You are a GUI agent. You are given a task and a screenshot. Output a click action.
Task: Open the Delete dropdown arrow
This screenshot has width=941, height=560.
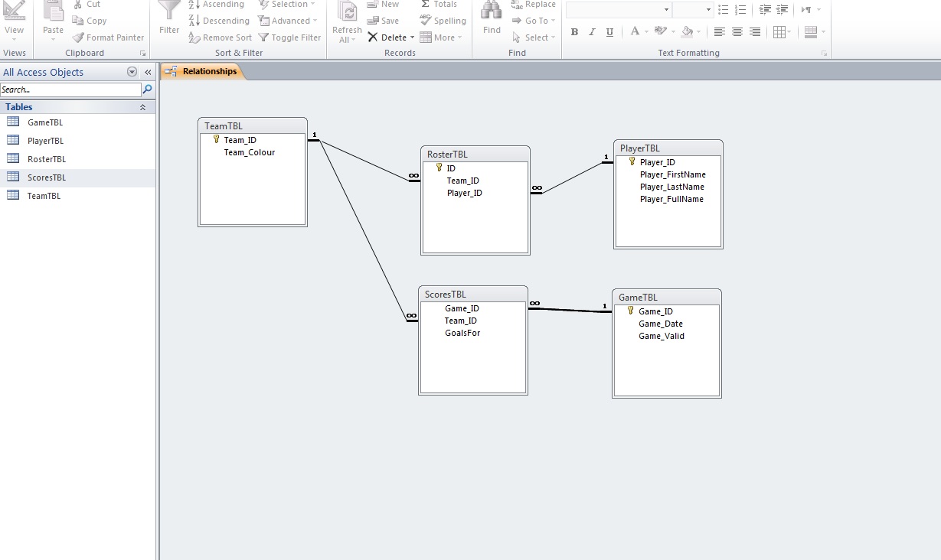pyautogui.click(x=412, y=37)
